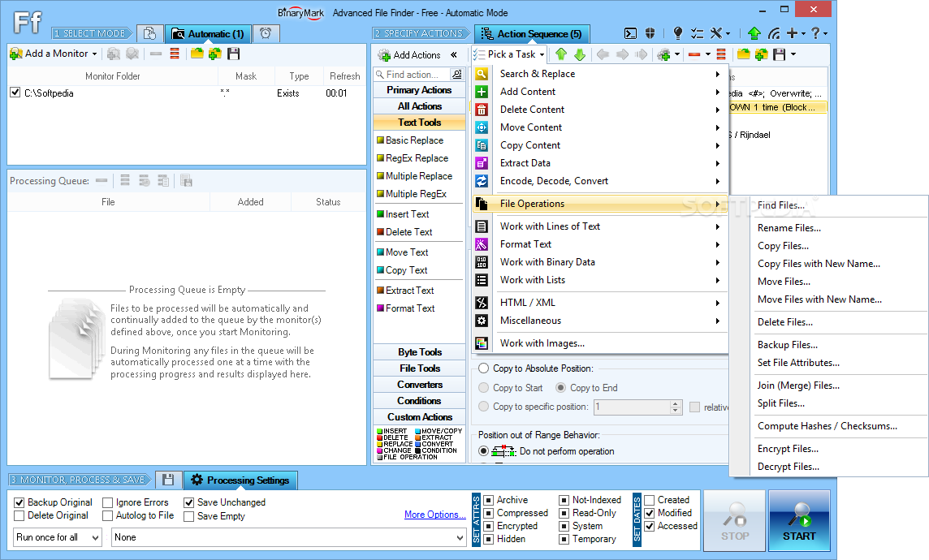The width and height of the screenshot is (929, 560).
Task: Enable Ignore Errors checkbox
Action: tap(107, 502)
